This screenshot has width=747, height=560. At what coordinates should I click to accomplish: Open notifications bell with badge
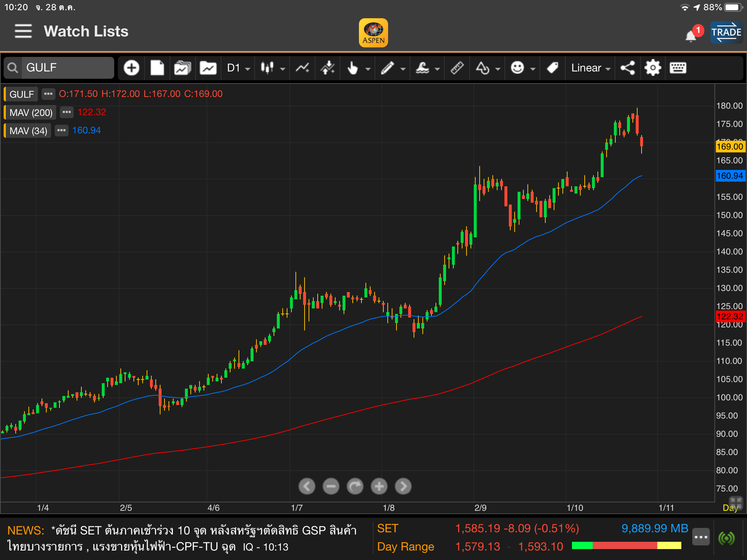click(691, 36)
